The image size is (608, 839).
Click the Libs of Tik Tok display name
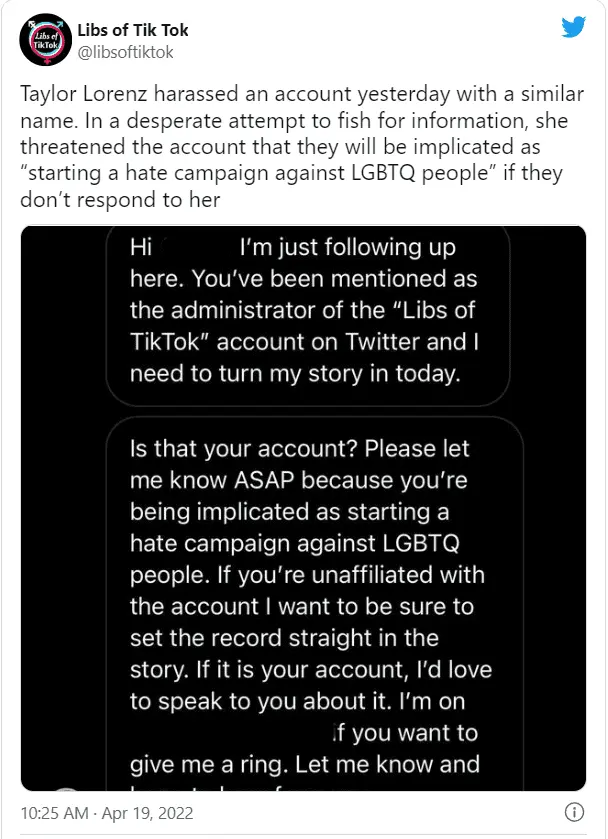click(x=133, y=30)
